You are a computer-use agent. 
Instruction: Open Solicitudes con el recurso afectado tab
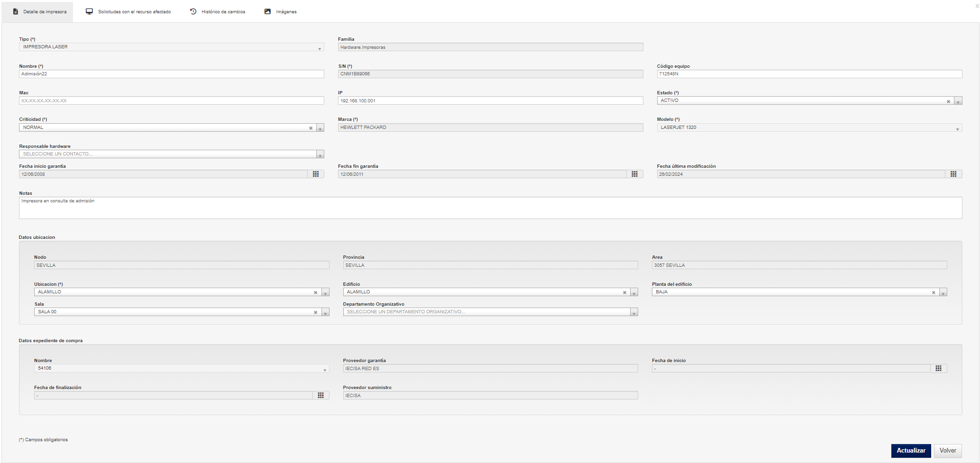[128, 11]
